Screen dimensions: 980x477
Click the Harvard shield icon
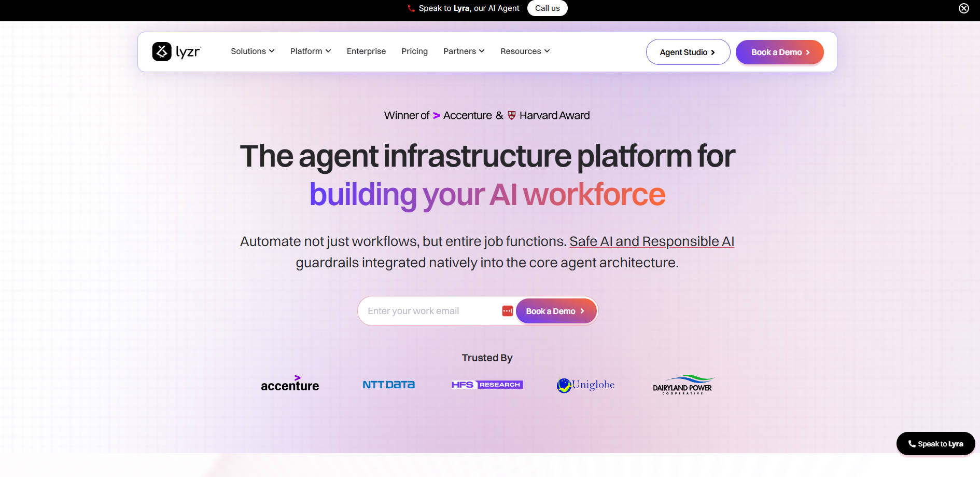click(x=511, y=115)
